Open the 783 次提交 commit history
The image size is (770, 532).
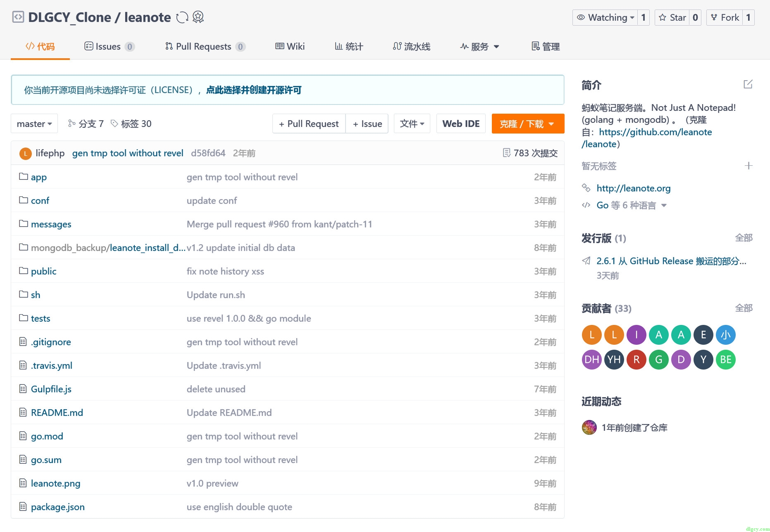[530, 153]
